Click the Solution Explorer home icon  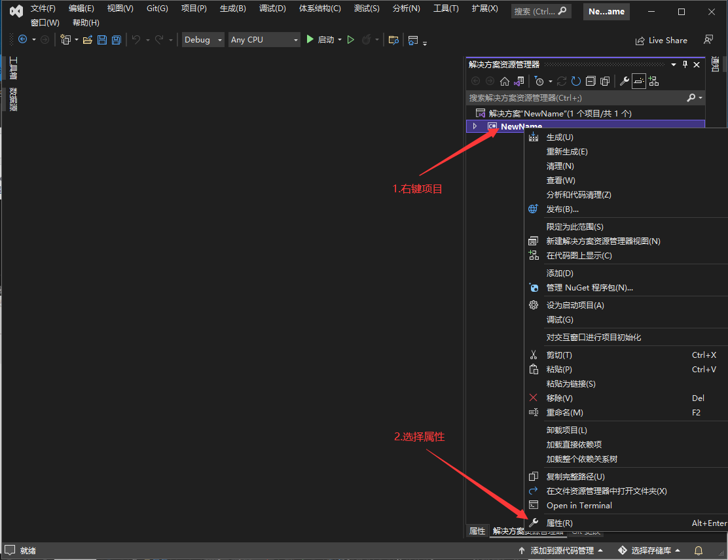[505, 80]
